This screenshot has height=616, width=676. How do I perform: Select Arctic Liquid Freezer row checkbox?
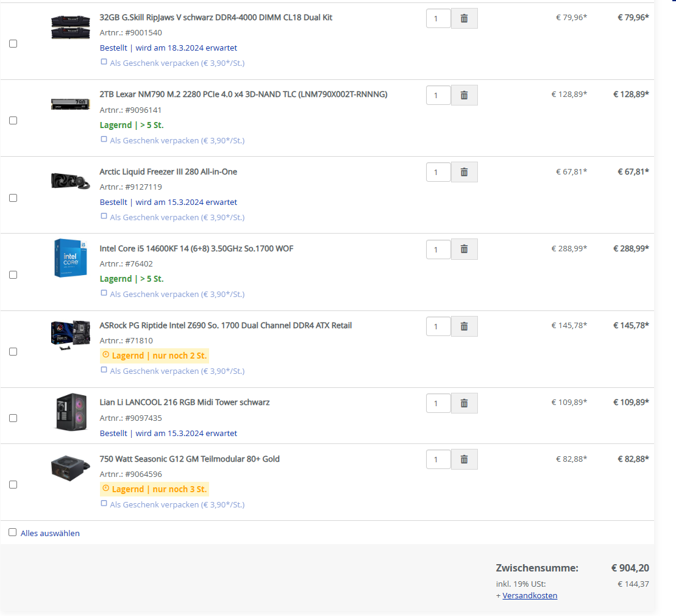(13, 198)
